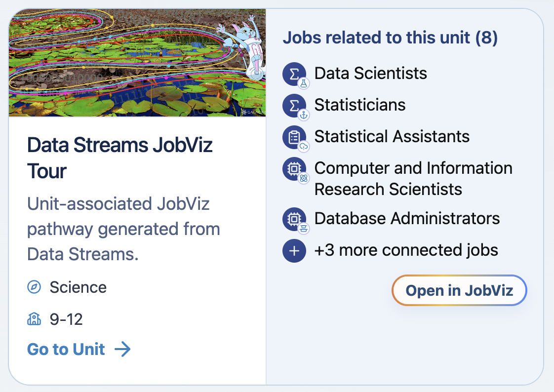Expand the +3 more connected jobs list
The height and width of the screenshot is (392, 554).
[x=391, y=250]
